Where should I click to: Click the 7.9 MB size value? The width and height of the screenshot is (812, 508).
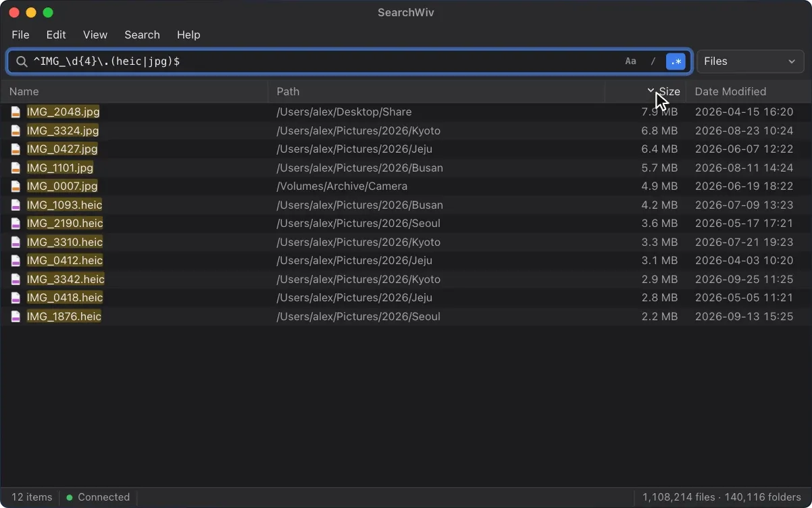(659, 112)
